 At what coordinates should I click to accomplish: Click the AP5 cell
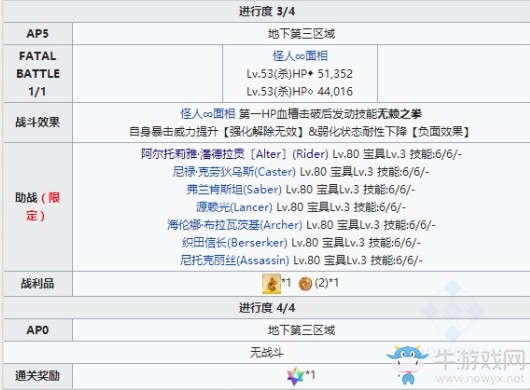pyautogui.click(x=38, y=33)
